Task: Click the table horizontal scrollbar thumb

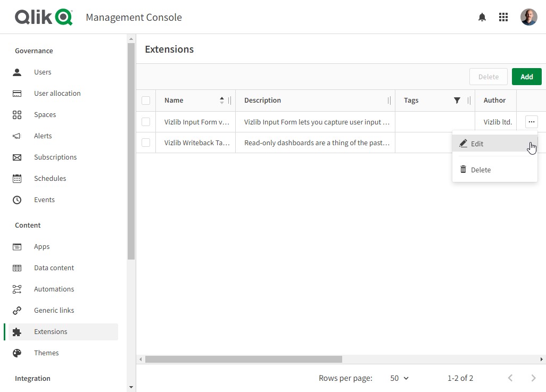Action: coord(243,359)
